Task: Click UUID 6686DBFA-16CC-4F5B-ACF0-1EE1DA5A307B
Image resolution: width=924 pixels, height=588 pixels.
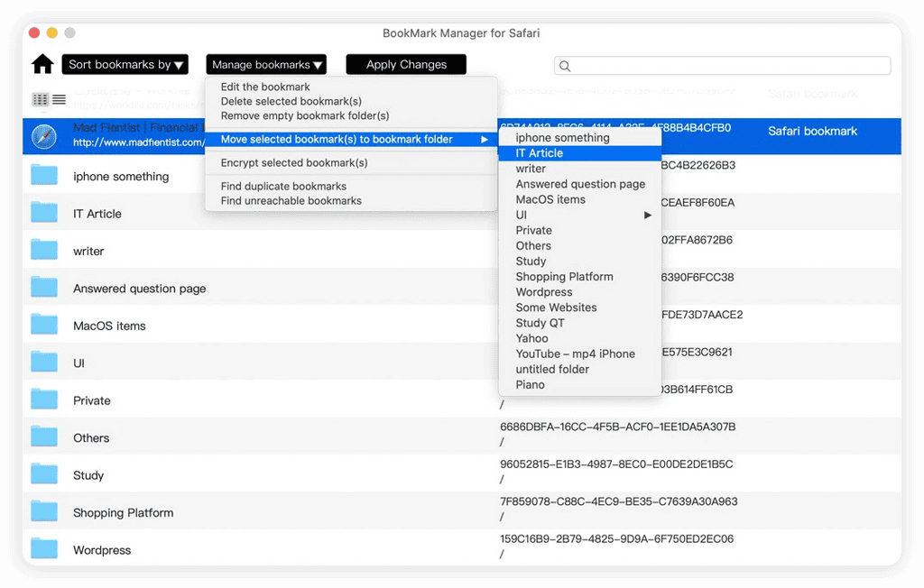Action: (617, 427)
